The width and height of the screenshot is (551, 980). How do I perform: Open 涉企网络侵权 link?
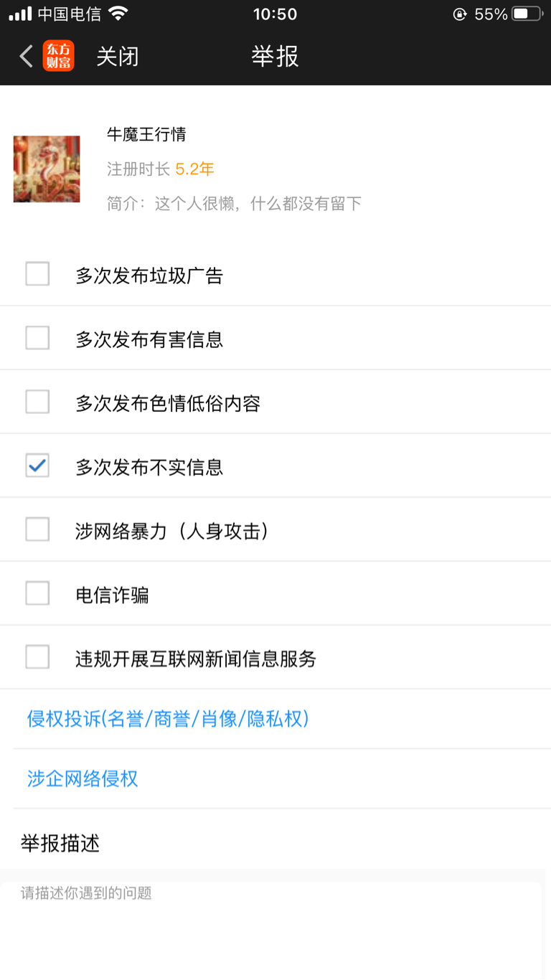tap(83, 778)
